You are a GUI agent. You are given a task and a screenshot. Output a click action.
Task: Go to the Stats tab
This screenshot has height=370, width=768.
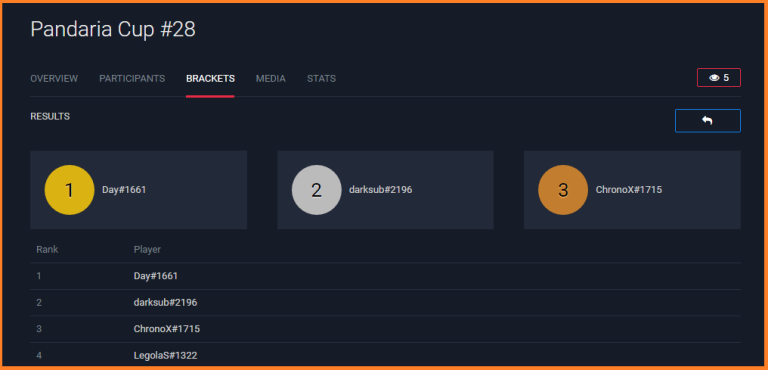point(321,78)
